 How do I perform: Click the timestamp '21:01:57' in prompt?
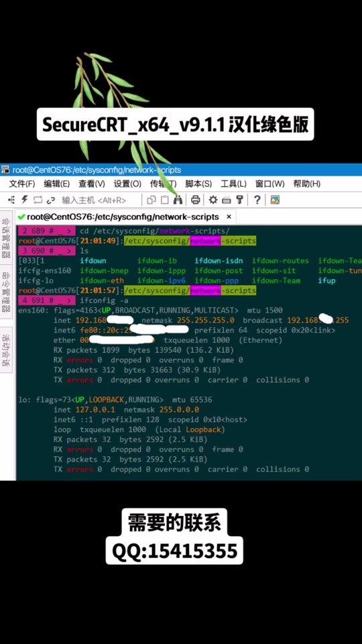97,290
